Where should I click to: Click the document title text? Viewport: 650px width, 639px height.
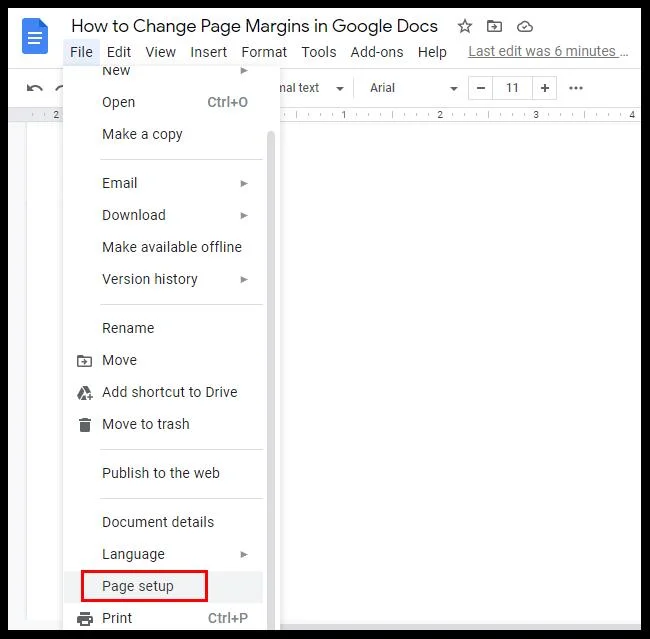pyautogui.click(x=254, y=26)
